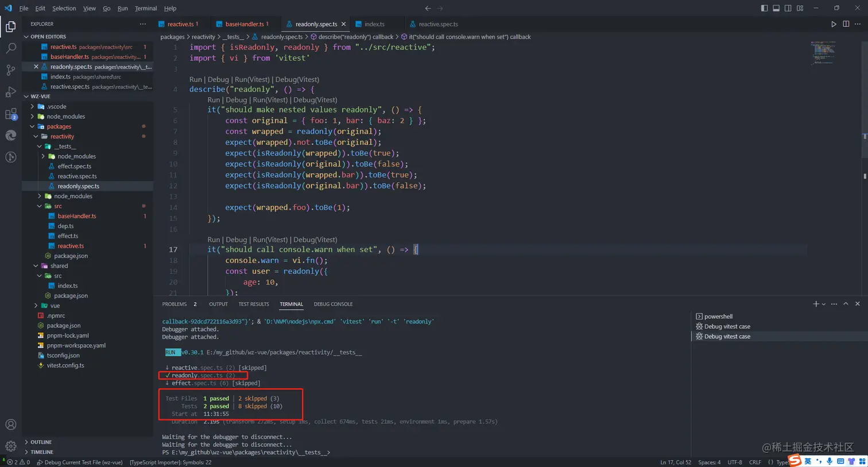Open the Accounts menu icon
The height and width of the screenshot is (467, 868).
11,424
